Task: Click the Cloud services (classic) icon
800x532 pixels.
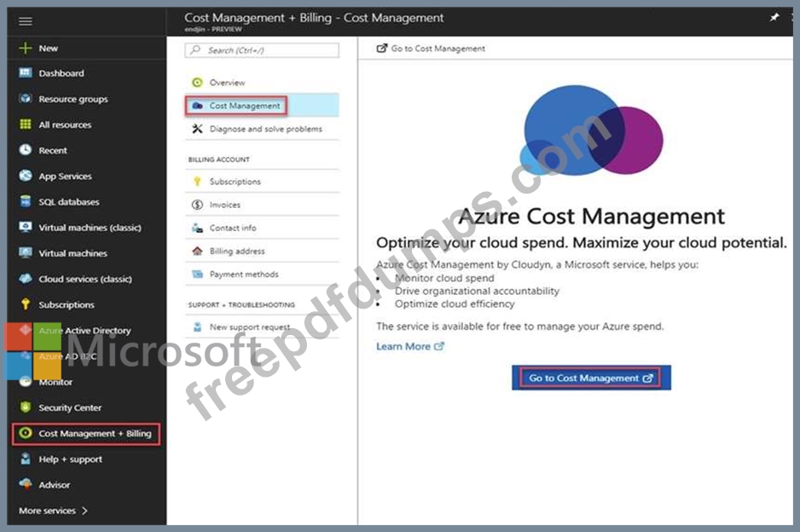Action: (25, 279)
